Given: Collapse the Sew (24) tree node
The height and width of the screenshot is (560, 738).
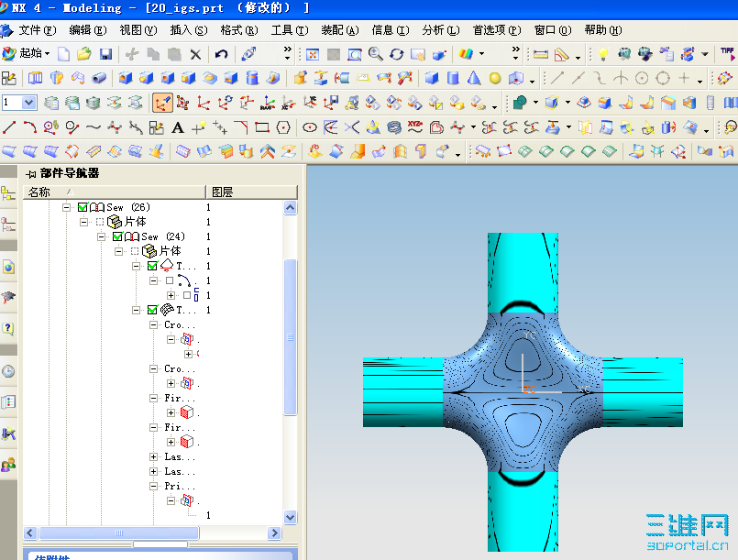Looking at the screenshot, I should point(101,236).
